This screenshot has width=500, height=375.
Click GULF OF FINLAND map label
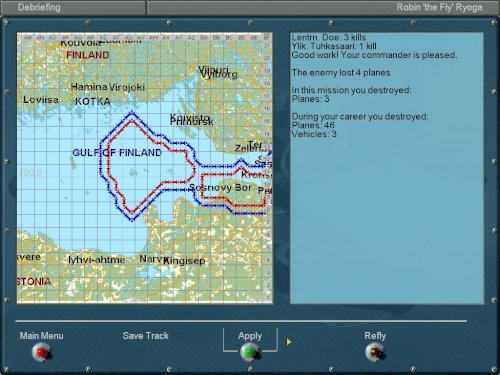(117, 153)
